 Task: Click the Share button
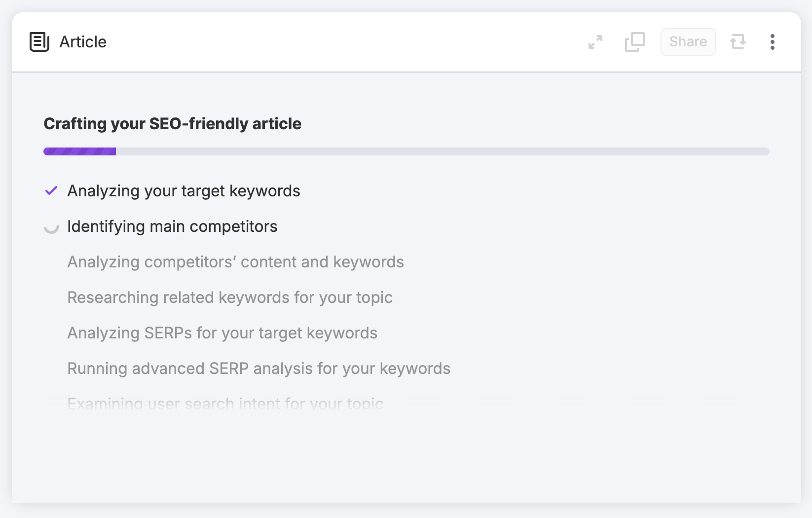(x=688, y=42)
